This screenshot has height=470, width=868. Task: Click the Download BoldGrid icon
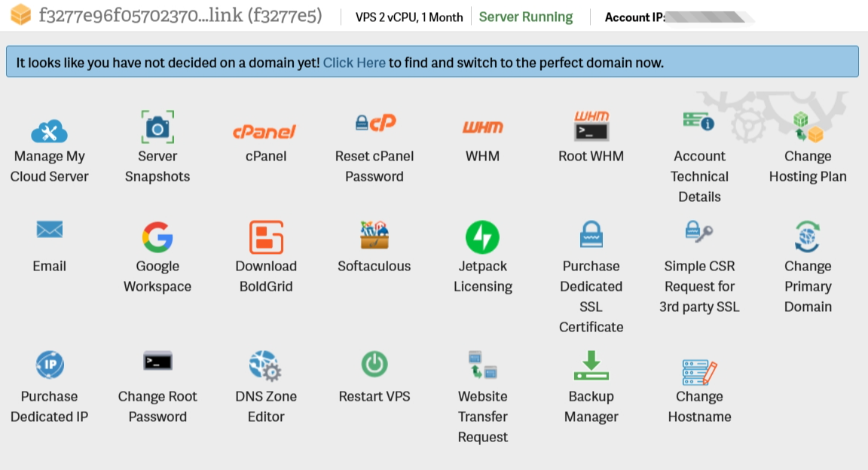266,237
